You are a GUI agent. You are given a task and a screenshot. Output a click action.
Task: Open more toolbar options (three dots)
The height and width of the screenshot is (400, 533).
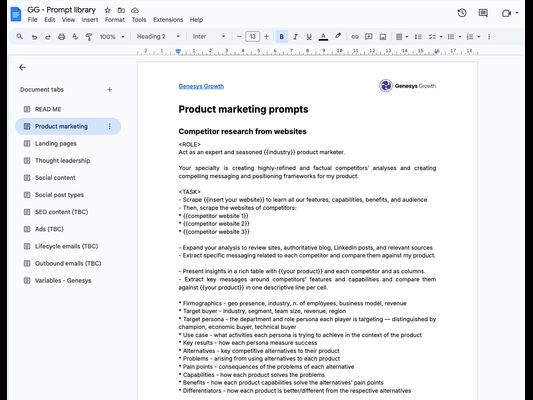tap(489, 37)
